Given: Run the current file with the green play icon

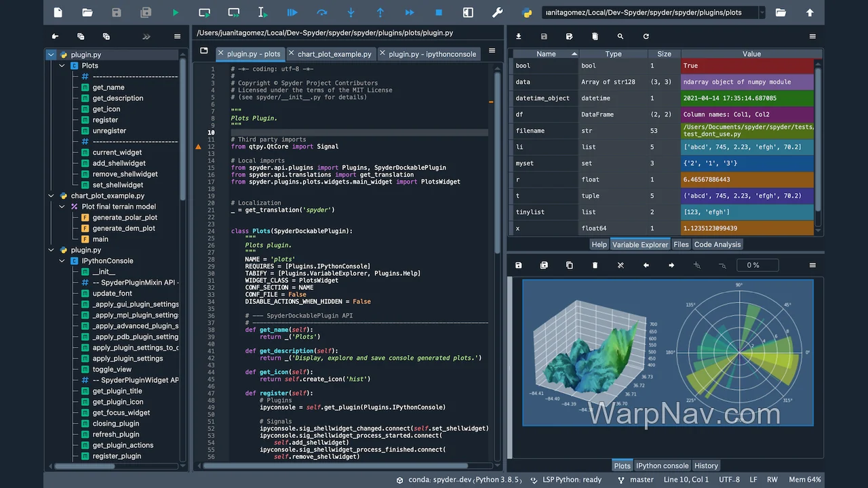Looking at the screenshot, I should (x=176, y=12).
